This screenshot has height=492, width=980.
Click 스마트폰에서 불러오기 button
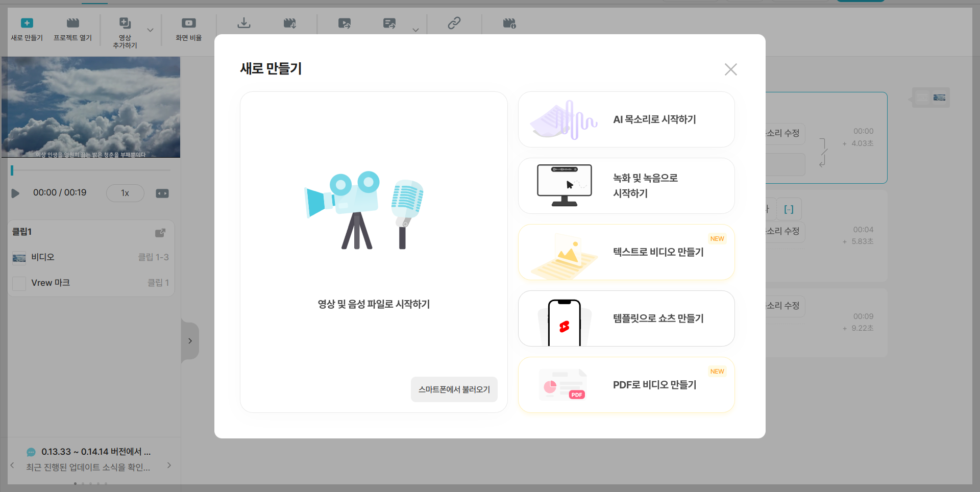coord(454,389)
